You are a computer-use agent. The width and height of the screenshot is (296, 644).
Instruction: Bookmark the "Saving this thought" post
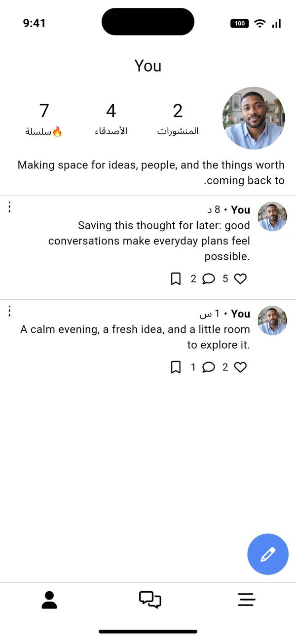click(176, 279)
